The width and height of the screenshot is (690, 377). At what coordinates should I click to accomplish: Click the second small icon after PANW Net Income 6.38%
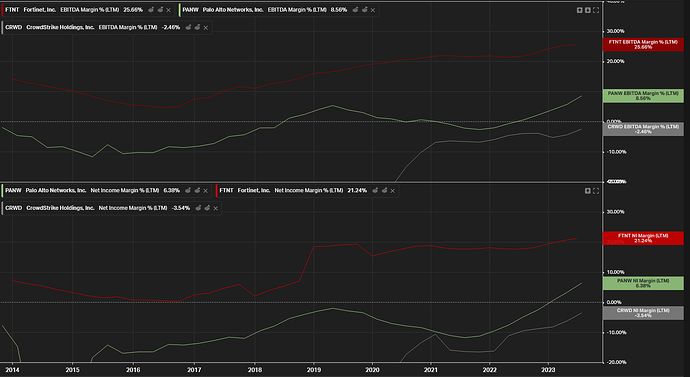[x=198, y=190]
